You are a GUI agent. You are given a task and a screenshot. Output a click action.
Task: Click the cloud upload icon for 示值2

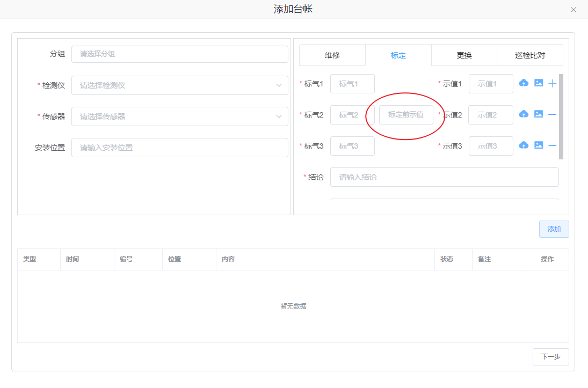click(524, 114)
